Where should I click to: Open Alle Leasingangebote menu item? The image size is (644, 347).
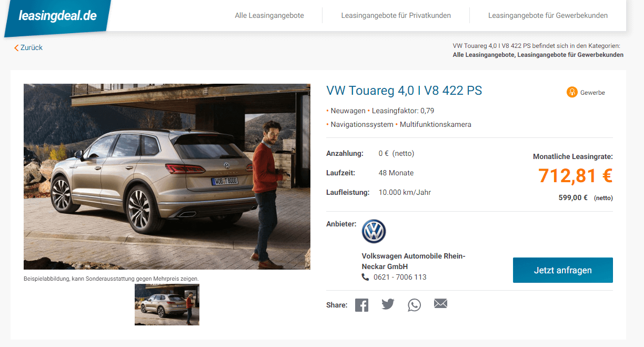(x=269, y=15)
